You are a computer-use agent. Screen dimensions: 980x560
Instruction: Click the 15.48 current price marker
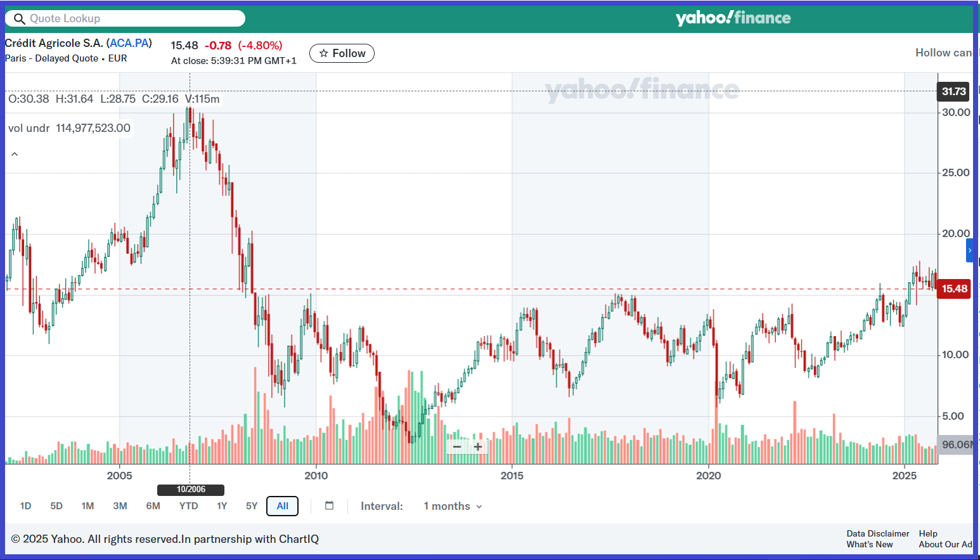(954, 289)
